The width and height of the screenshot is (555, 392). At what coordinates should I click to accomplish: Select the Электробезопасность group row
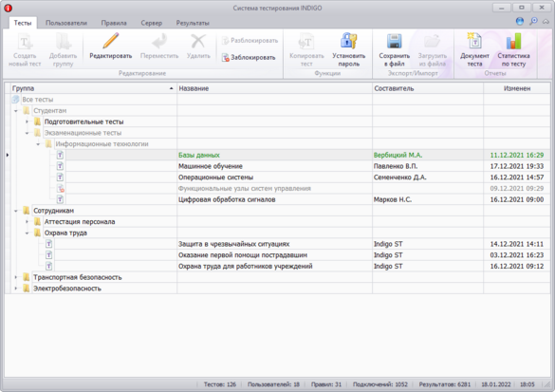tap(277, 289)
